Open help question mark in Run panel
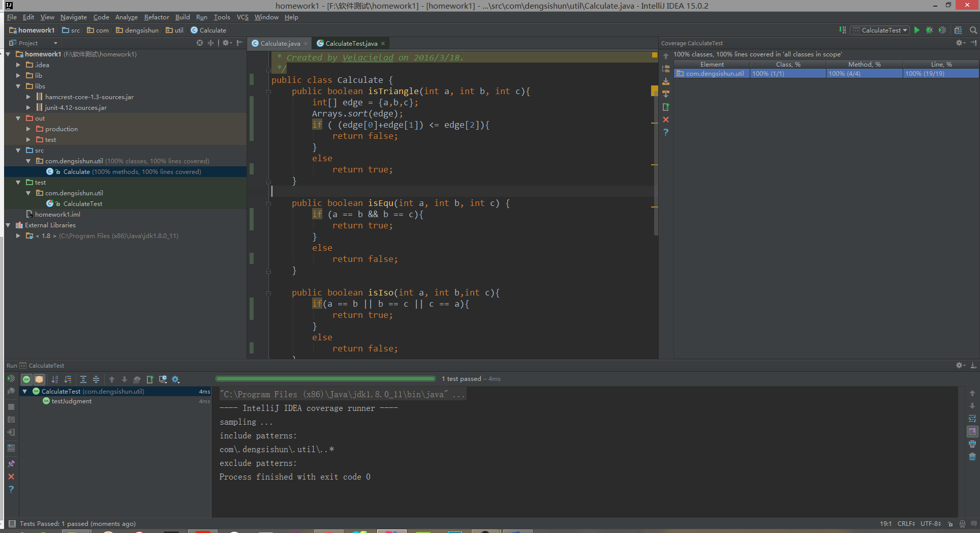Viewport: 980px width, 533px height. point(11,489)
